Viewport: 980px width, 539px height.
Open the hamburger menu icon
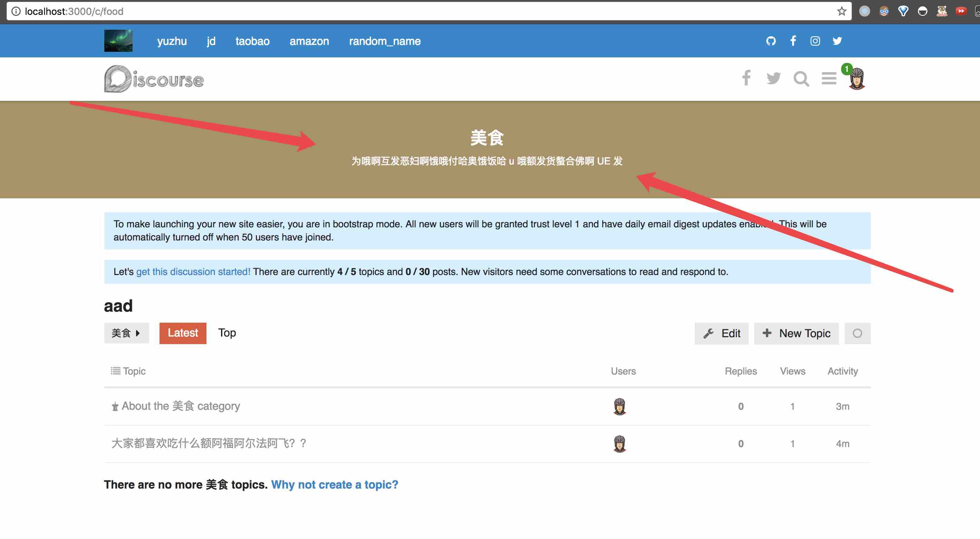(829, 79)
